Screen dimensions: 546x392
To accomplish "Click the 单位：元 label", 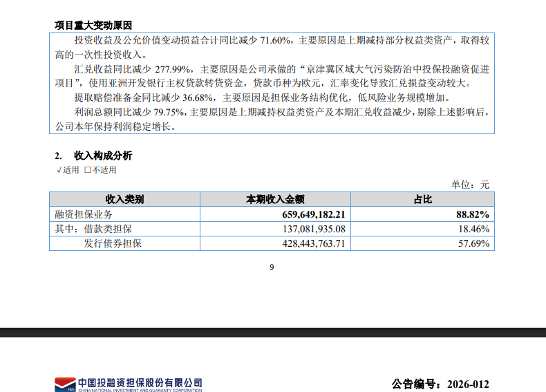I will [470, 185].
